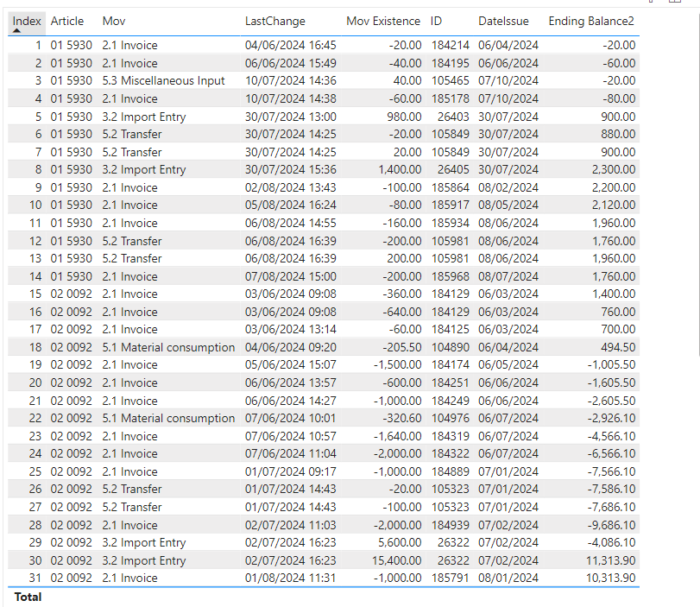Select Index cell 31
Screen dimensions: 700x607
click(35, 578)
